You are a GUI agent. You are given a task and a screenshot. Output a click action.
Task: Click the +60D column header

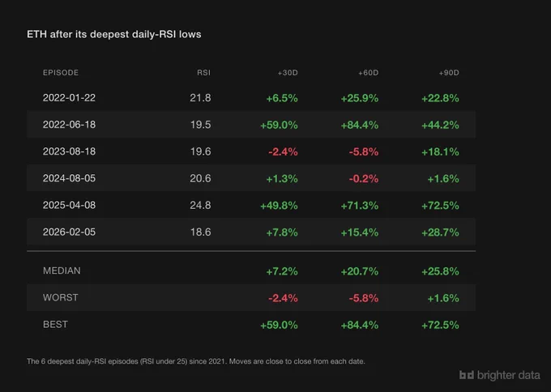[x=368, y=73]
